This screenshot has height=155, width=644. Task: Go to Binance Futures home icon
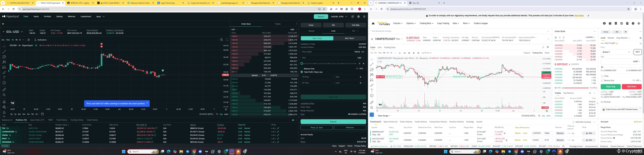373,23
